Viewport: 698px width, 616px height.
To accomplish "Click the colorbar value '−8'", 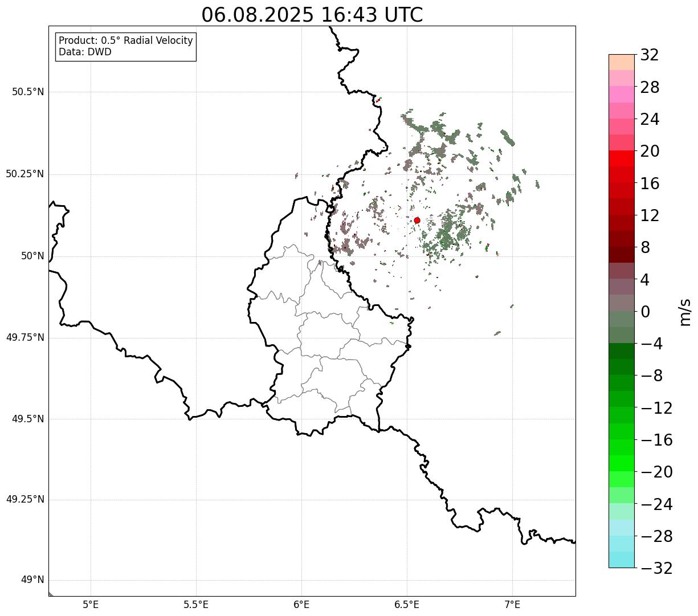I will coord(651,376).
